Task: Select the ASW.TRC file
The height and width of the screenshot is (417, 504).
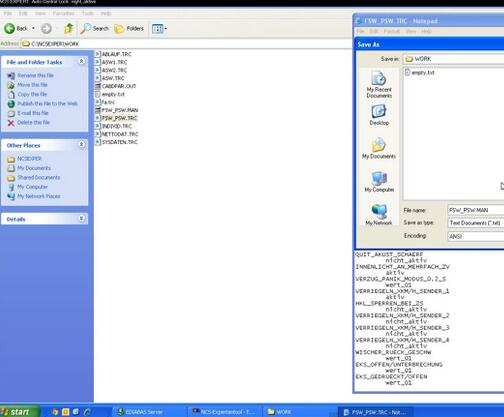Action: [x=110, y=78]
